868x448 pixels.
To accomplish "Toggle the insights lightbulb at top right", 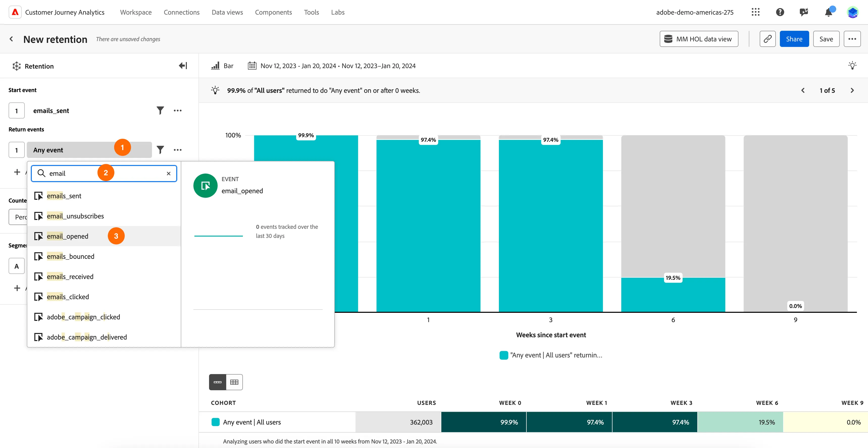I will (x=852, y=66).
